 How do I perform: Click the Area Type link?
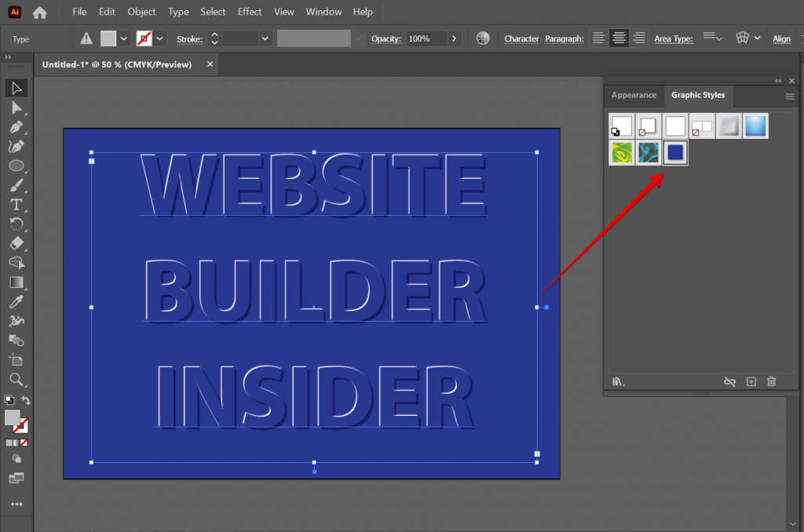(x=673, y=38)
